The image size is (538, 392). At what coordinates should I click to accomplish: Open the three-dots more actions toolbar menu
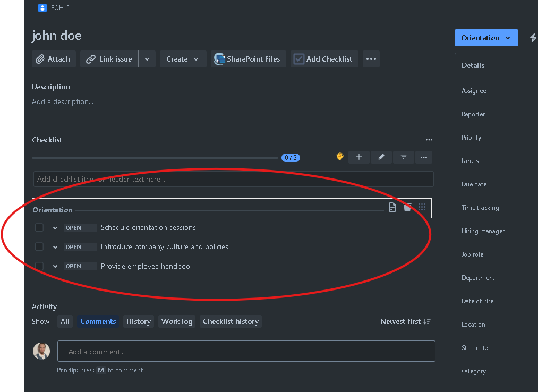pos(371,59)
